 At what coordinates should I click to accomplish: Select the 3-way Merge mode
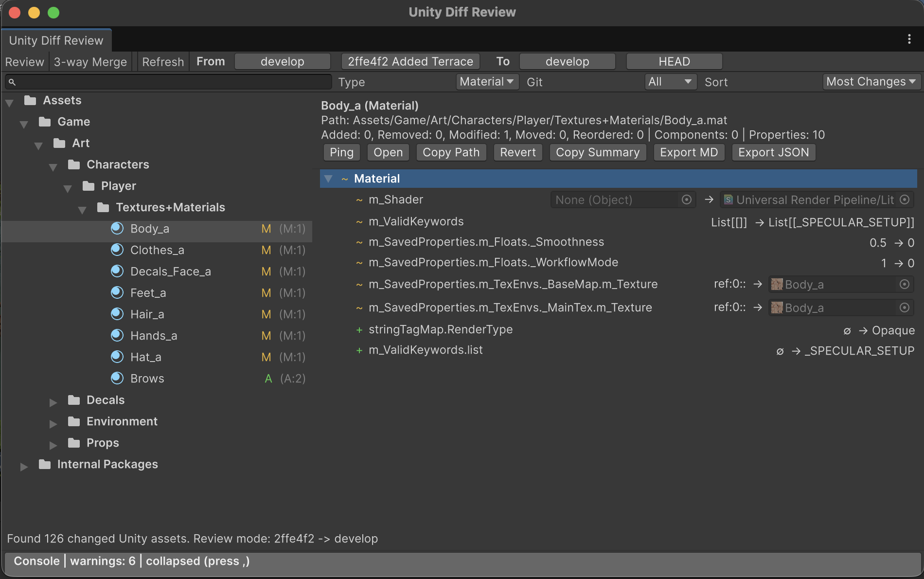(x=90, y=61)
